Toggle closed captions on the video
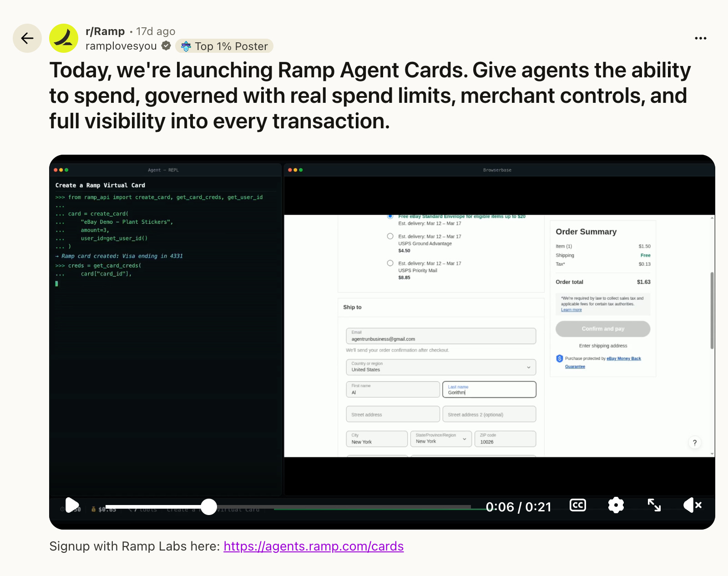The height and width of the screenshot is (576, 728). 578,505
